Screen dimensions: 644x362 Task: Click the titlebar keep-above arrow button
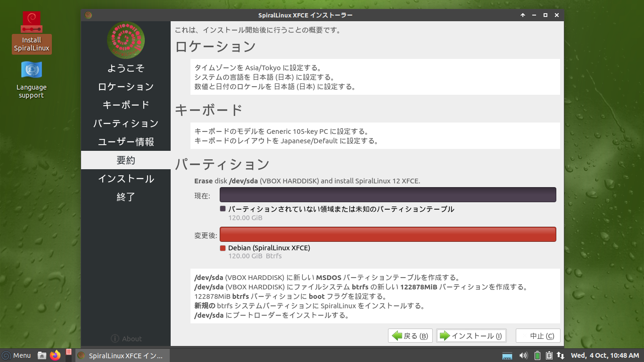pos(523,15)
